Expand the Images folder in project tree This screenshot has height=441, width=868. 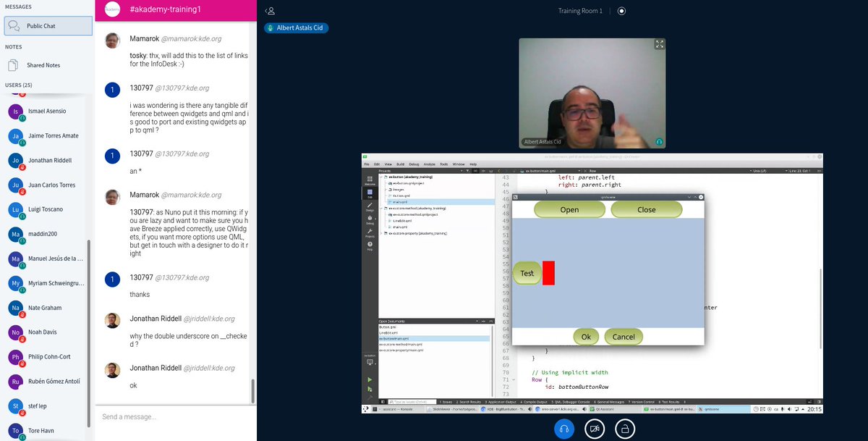387,189
